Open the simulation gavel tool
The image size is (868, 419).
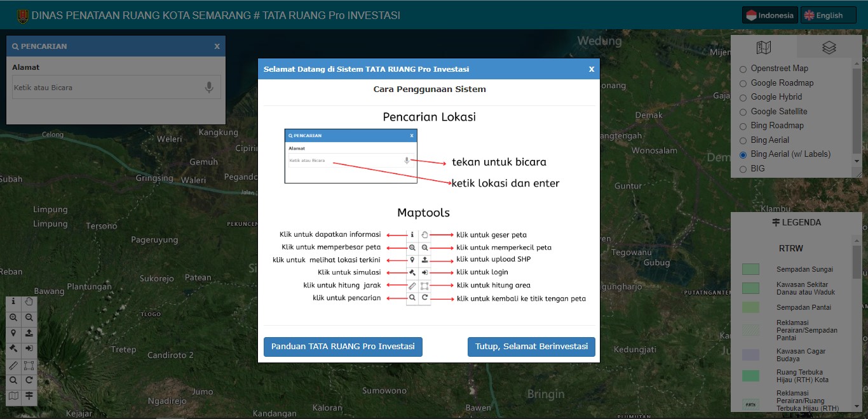tap(13, 349)
